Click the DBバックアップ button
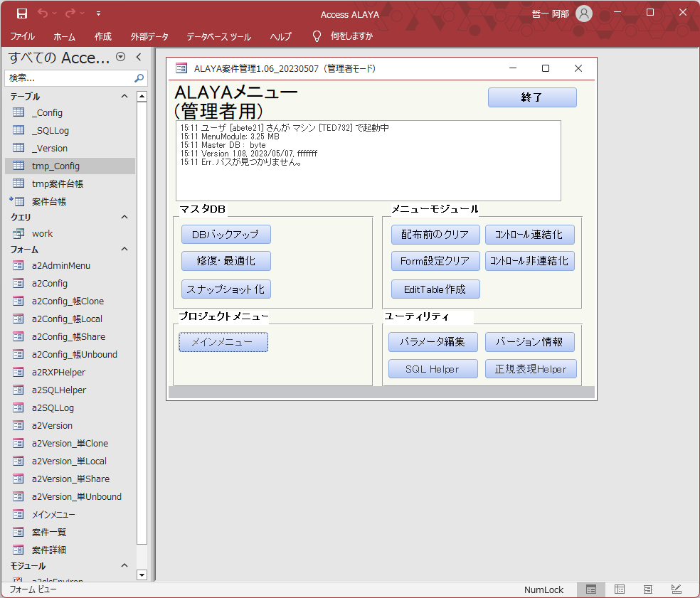700x598 pixels. [x=226, y=234]
